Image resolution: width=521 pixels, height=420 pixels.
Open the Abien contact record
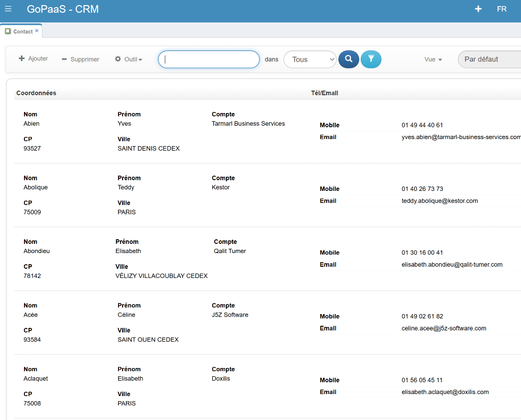pyautogui.click(x=32, y=124)
